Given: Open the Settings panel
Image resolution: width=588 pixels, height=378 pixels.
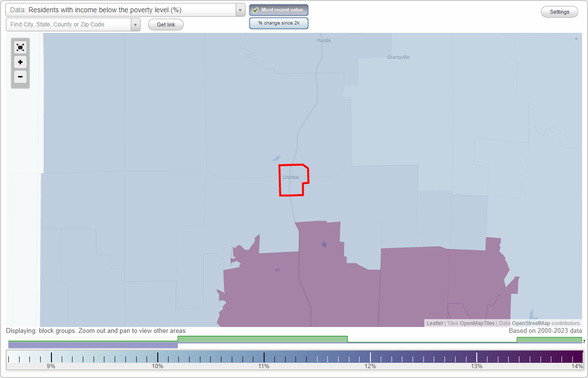Looking at the screenshot, I should (559, 11).
